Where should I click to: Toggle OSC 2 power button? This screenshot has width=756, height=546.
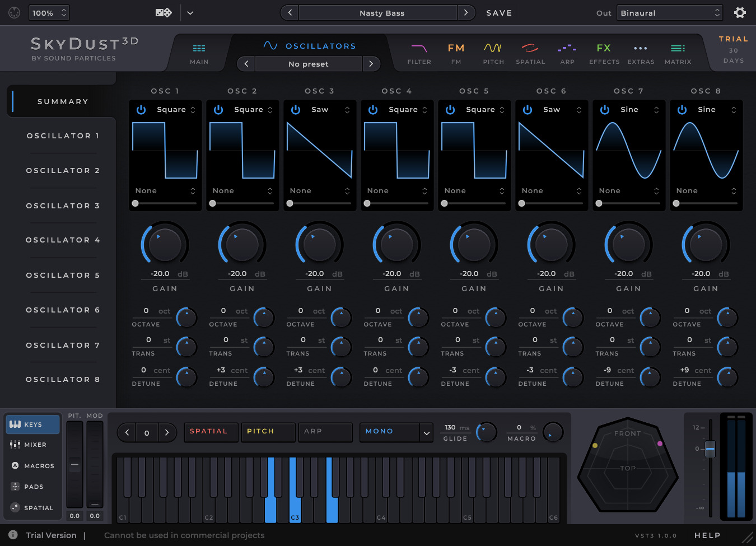[218, 110]
